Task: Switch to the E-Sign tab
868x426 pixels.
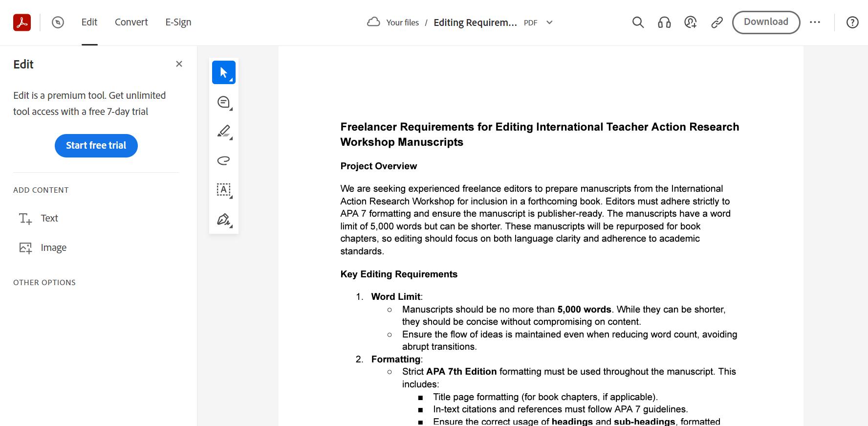Action: point(178,22)
